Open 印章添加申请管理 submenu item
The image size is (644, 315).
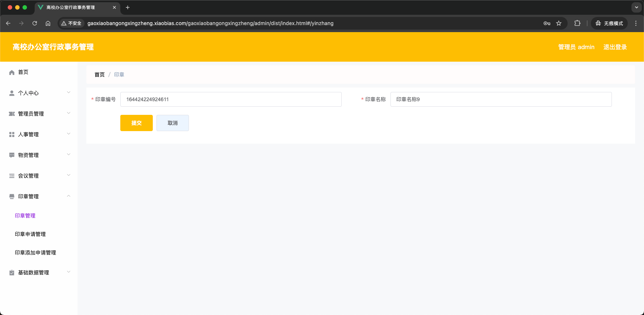coord(35,253)
